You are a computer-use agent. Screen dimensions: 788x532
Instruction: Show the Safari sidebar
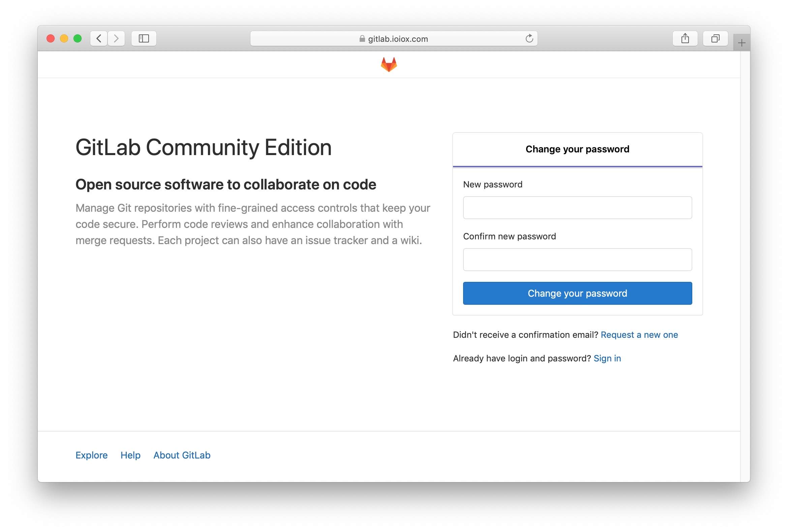pos(144,38)
